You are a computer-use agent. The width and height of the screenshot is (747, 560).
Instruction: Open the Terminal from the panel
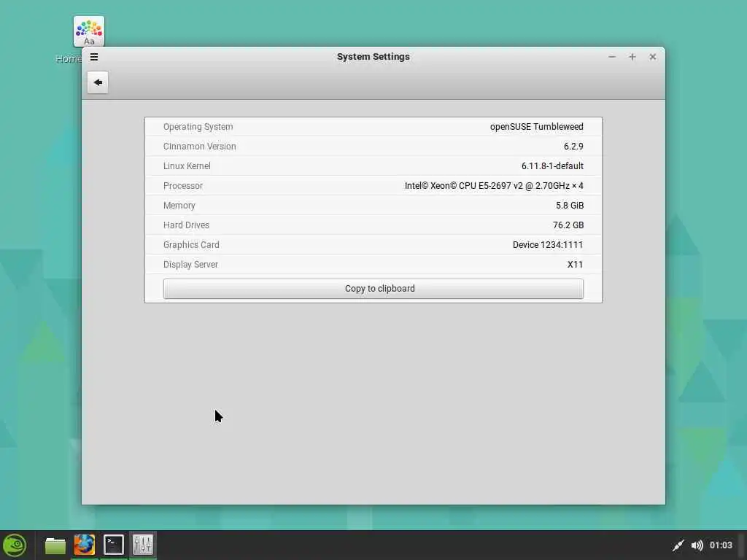coord(113,545)
